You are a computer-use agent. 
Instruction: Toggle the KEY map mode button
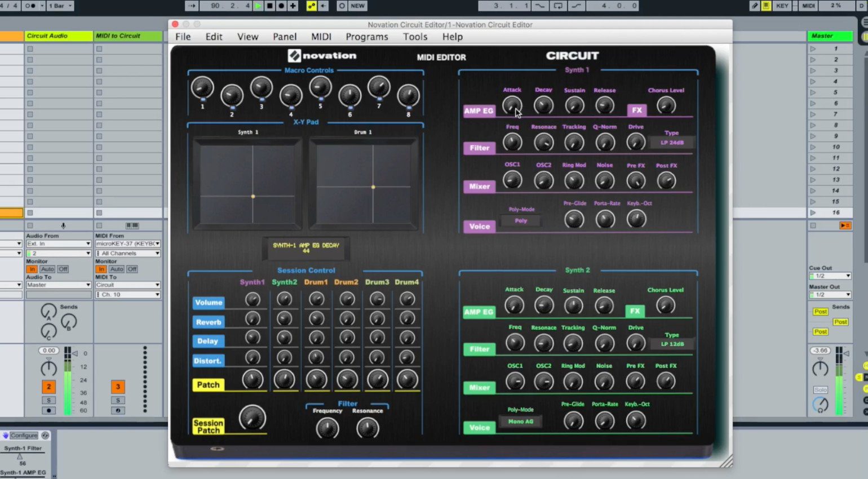(x=782, y=6)
